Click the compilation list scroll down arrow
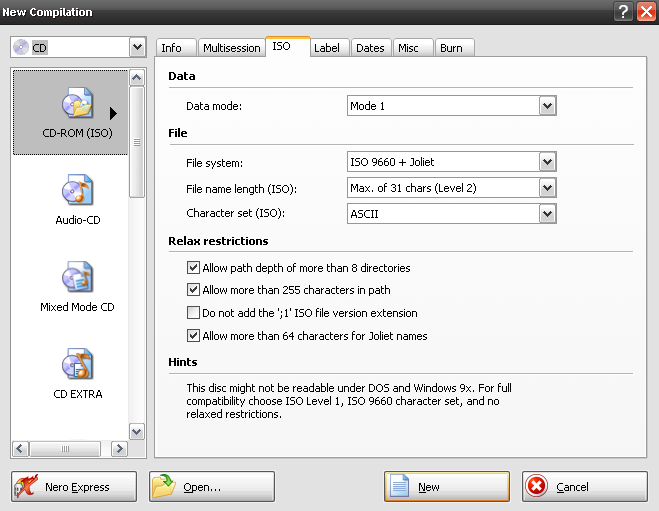Screen dimensions: 659x511 (x=137, y=431)
